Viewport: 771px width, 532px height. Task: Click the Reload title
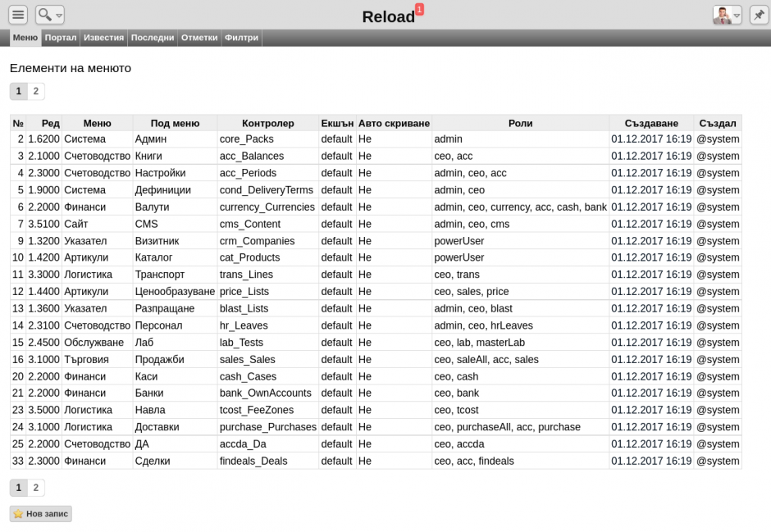388,17
